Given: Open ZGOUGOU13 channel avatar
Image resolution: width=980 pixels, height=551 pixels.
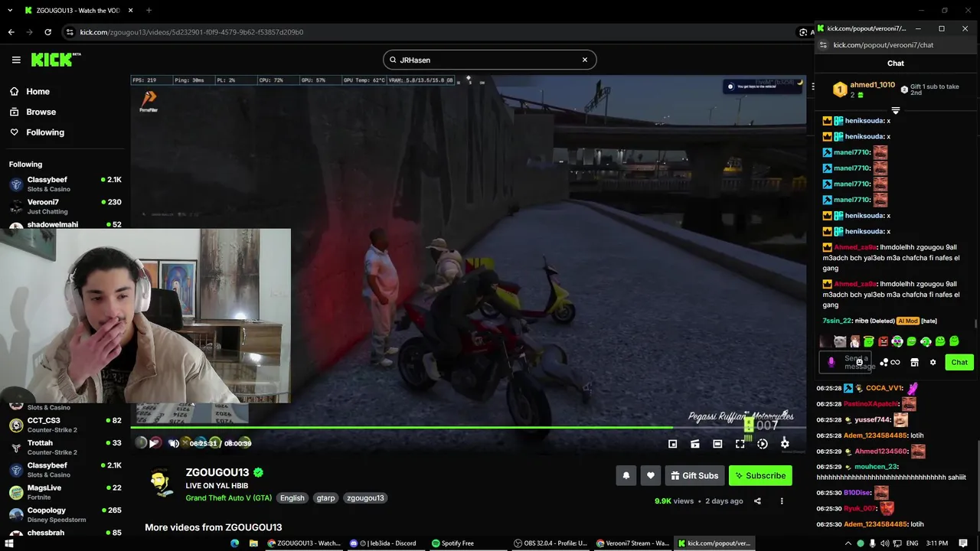Looking at the screenshot, I should [x=161, y=482].
